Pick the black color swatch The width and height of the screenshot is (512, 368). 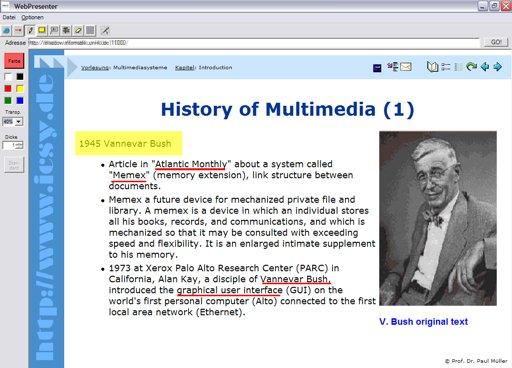click(20, 77)
